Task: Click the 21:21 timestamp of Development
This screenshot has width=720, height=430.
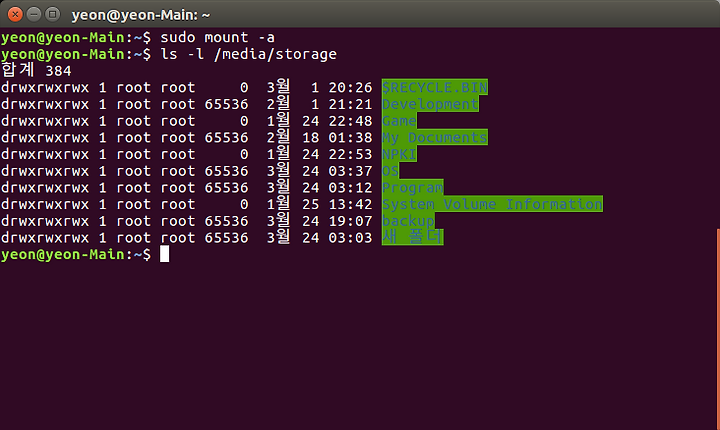Action: [350, 104]
